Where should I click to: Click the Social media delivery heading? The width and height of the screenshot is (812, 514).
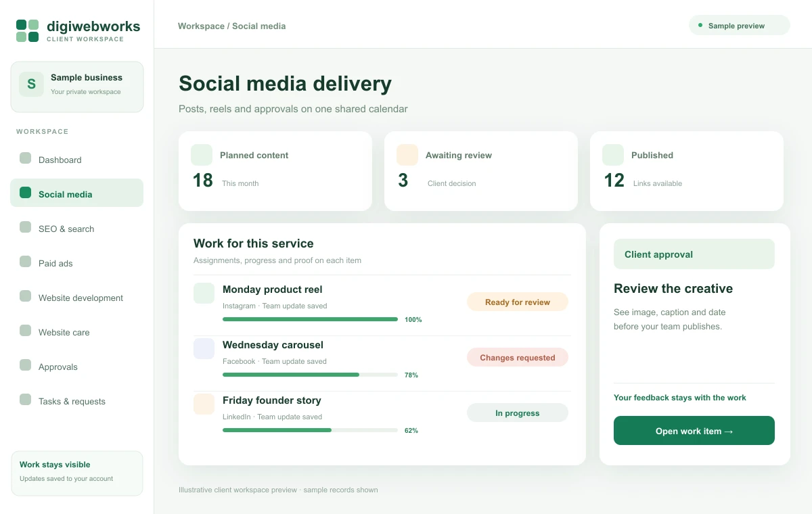point(286,84)
